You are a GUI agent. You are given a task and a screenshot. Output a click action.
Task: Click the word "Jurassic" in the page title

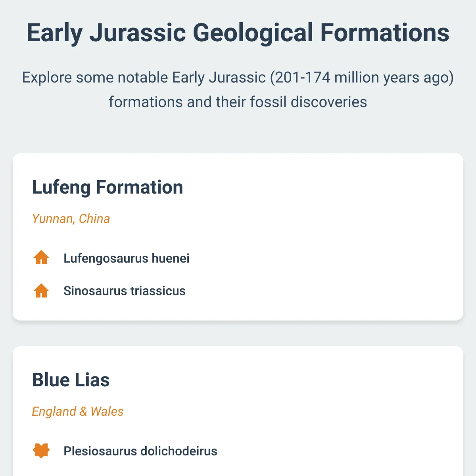(x=138, y=33)
